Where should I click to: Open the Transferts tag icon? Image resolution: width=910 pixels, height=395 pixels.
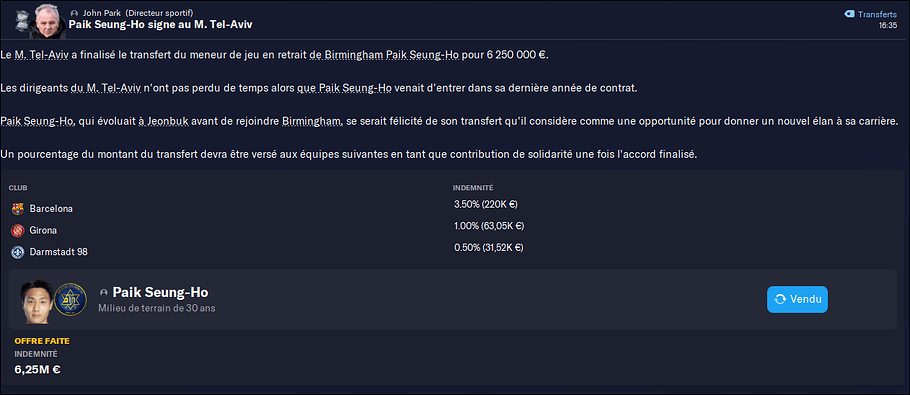pyautogui.click(x=848, y=14)
